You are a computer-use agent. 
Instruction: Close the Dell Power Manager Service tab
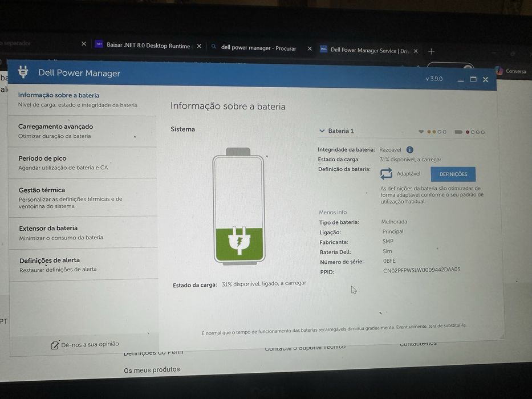(416, 51)
